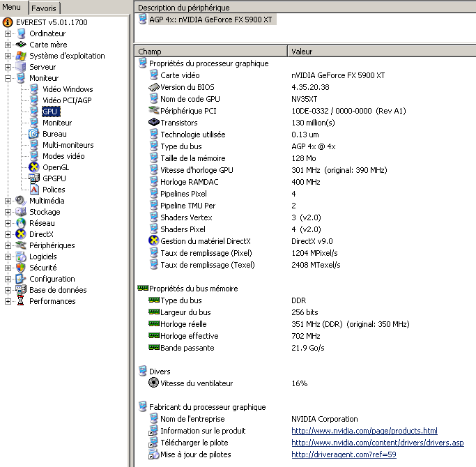The image size is (476, 467).
Task: Click the Largeur du bus row
Action: (x=307, y=312)
